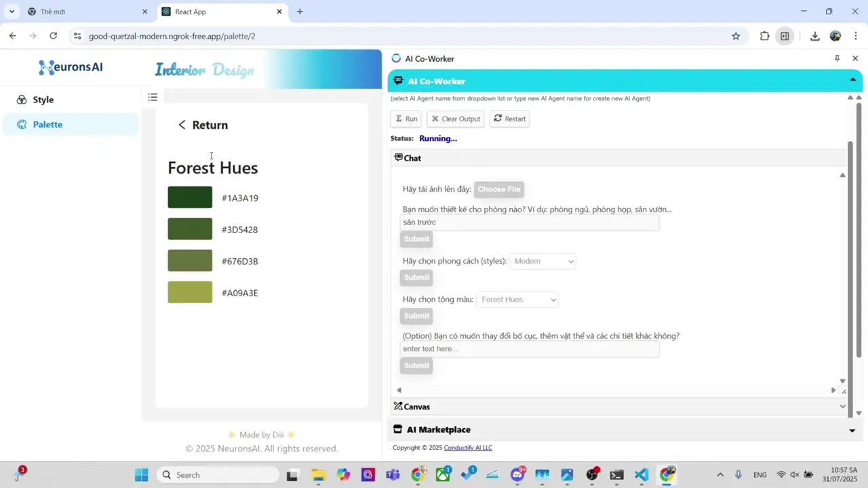This screenshot has width=868, height=488.
Task: Submit the room type answer
Action: pos(416,239)
